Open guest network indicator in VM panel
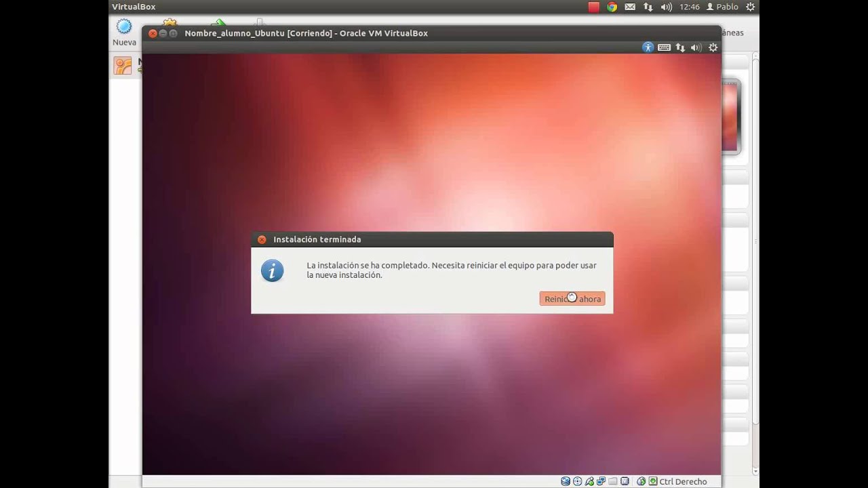 (x=680, y=47)
